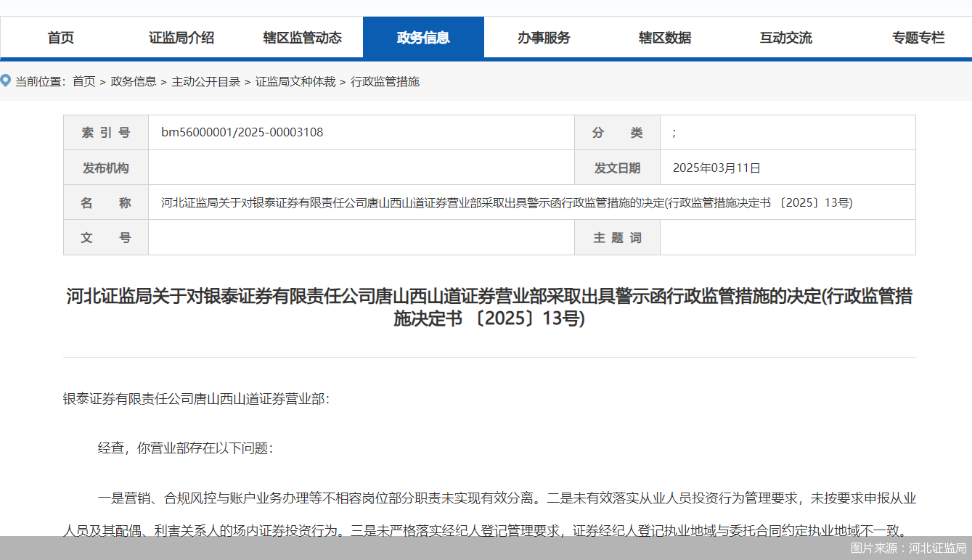Switch to the 首页 navigation tab
This screenshot has height=560, width=972.
tap(60, 37)
